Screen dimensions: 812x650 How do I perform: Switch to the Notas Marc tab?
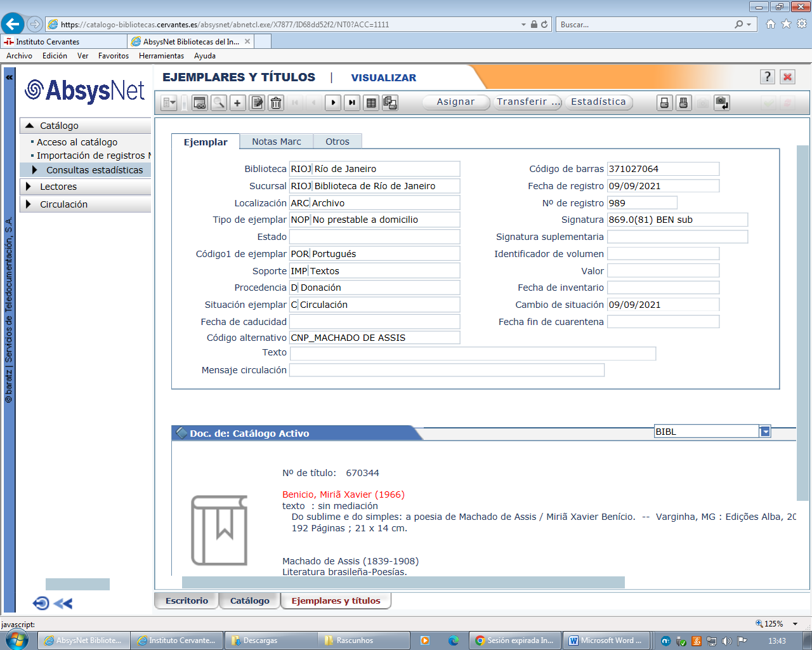(276, 142)
